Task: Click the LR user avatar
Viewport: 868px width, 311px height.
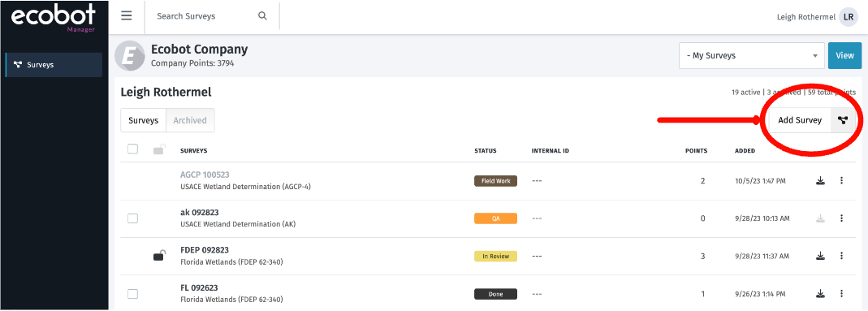Action: pos(848,17)
